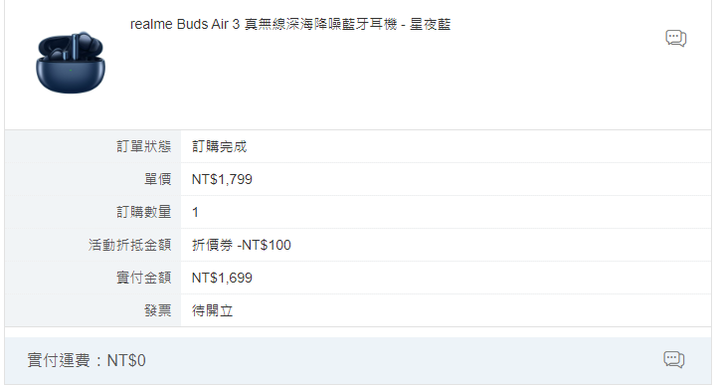Click the chat bubble icon in shipping fee bar
This screenshot has height=386, width=720.
(674, 359)
